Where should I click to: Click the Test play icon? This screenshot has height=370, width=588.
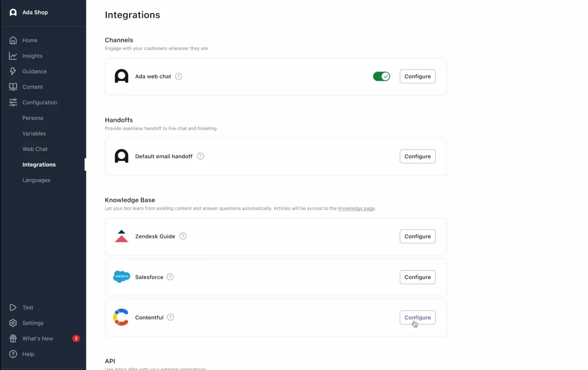[13, 307]
